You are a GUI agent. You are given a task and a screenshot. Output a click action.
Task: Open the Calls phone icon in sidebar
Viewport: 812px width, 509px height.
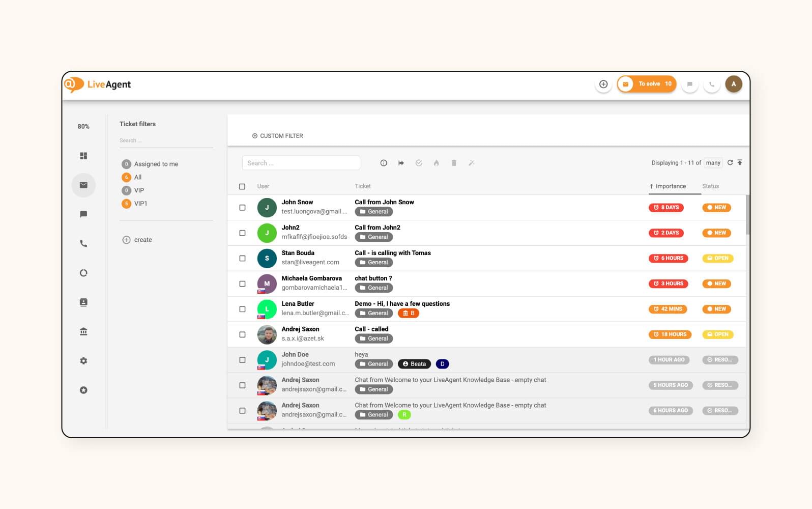click(83, 244)
